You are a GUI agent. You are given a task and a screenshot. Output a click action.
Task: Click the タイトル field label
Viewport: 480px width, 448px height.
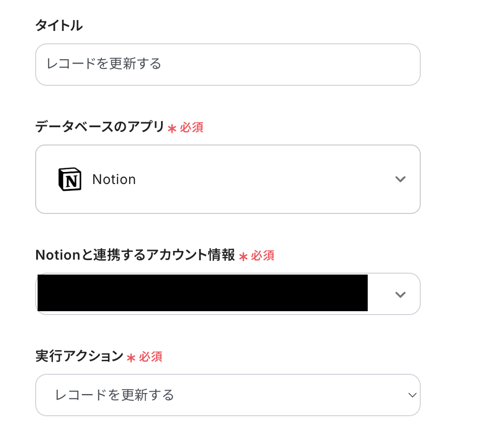(x=59, y=26)
